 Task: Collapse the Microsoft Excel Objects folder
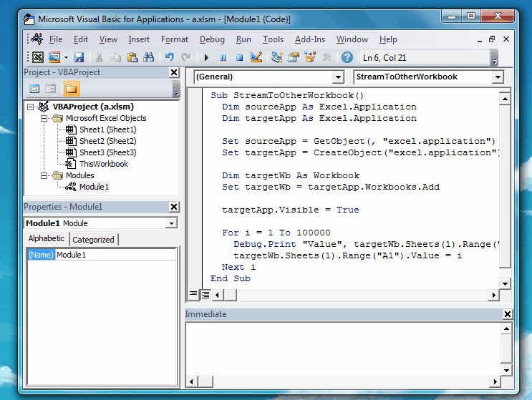tap(44, 118)
